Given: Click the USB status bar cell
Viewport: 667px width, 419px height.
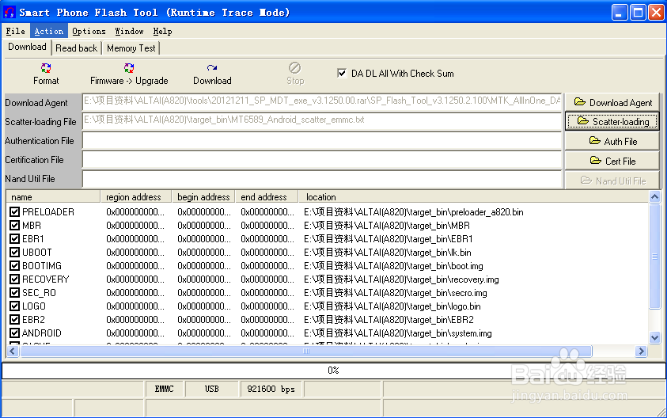Looking at the screenshot, I should pos(212,389).
